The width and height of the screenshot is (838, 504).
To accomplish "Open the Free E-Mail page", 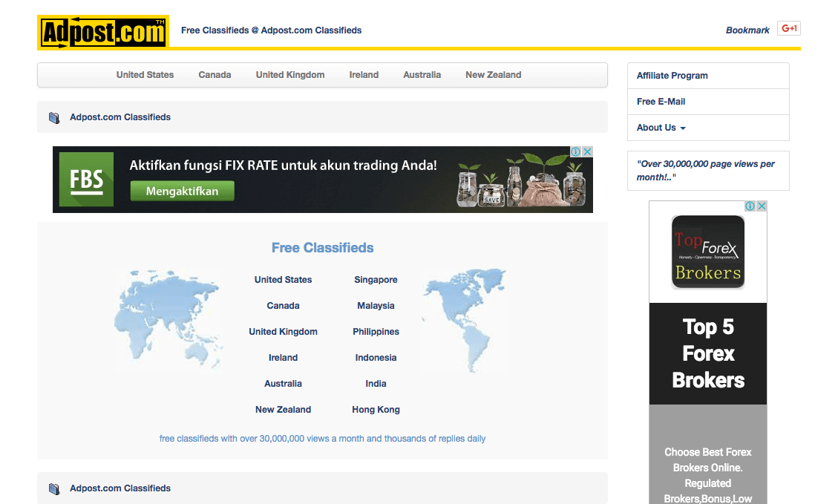I will click(x=661, y=101).
